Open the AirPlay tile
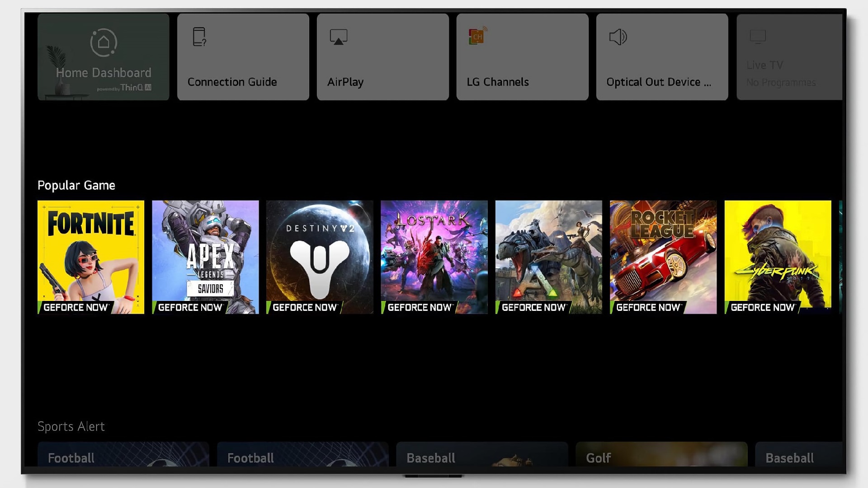Viewport: 868px width, 488px height. [383, 57]
